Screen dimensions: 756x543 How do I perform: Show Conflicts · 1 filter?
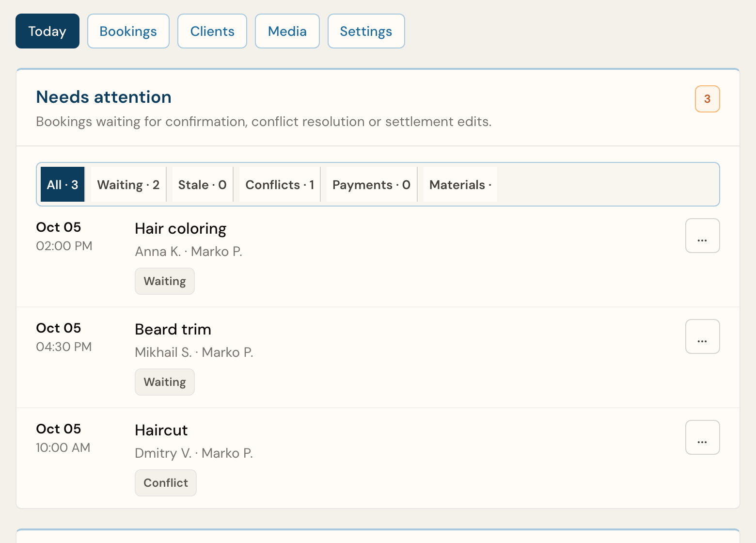click(x=280, y=184)
